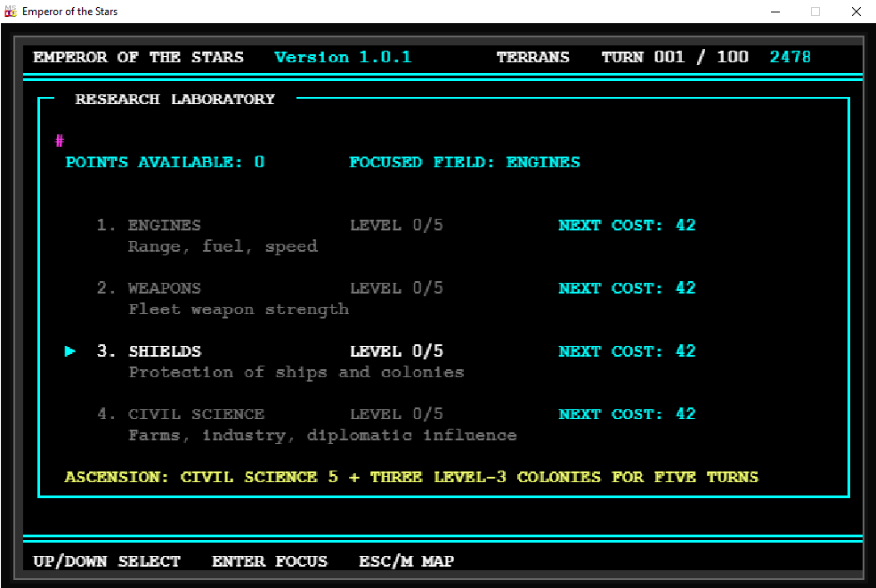
Task: Click the Version 1.0.1 label
Action: click(x=343, y=58)
